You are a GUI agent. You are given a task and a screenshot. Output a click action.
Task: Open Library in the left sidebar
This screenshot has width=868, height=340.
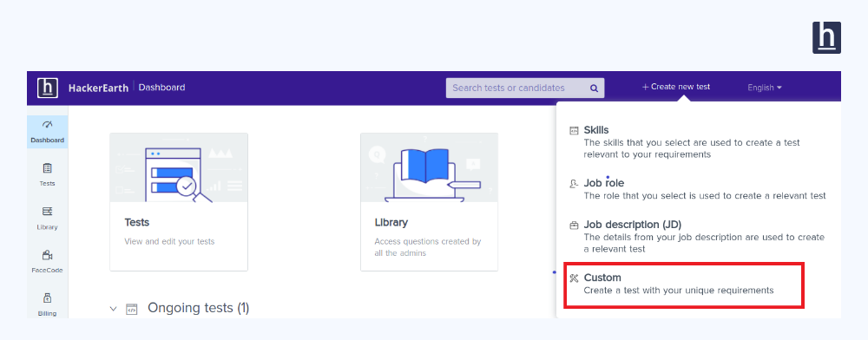coord(47,219)
